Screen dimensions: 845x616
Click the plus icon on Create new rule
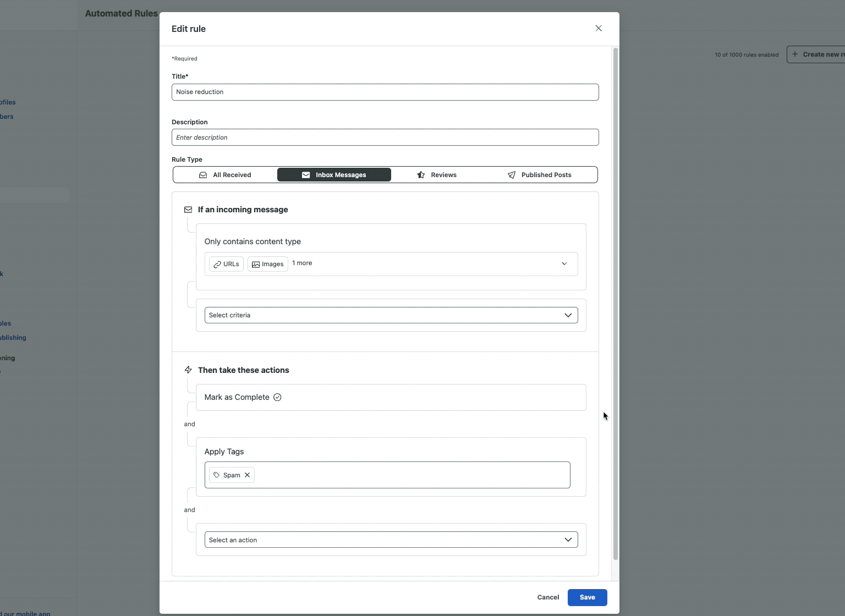pyautogui.click(x=796, y=54)
